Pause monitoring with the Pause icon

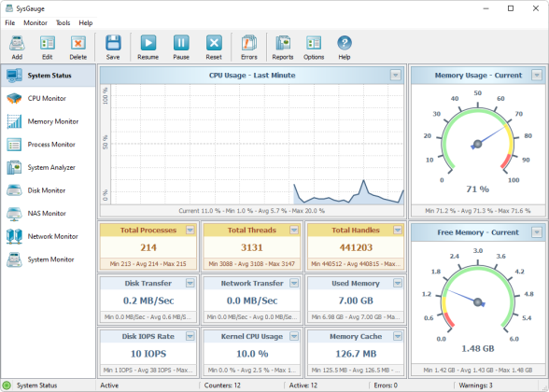click(x=181, y=43)
